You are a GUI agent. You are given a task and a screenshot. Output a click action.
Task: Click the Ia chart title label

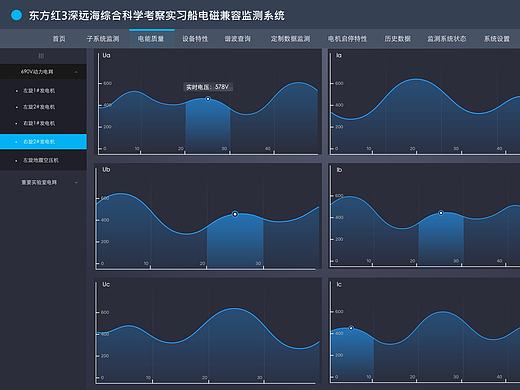pyautogui.click(x=339, y=55)
